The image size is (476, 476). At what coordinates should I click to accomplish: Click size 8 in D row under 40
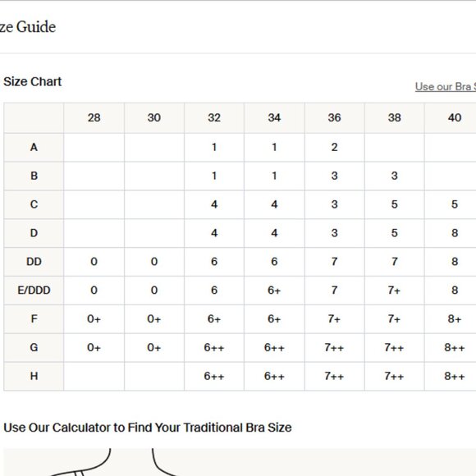click(454, 233)
